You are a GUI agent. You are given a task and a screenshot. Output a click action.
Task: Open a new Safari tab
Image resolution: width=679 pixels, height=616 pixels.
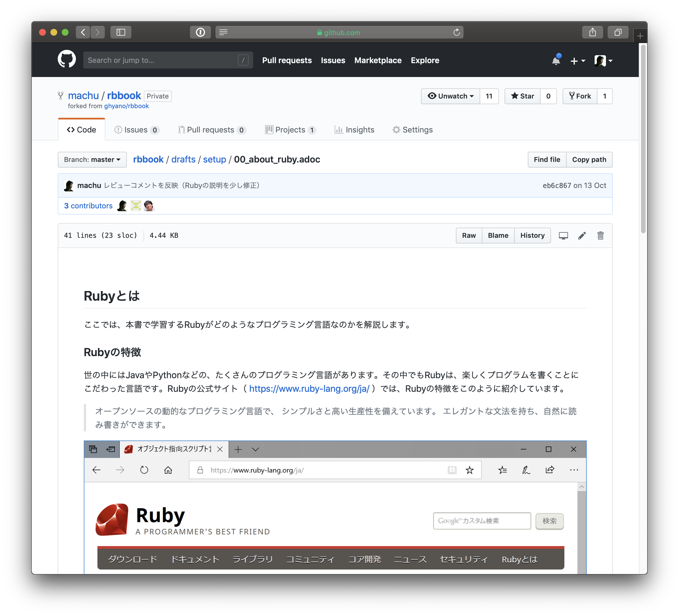[x=640, y=36]
